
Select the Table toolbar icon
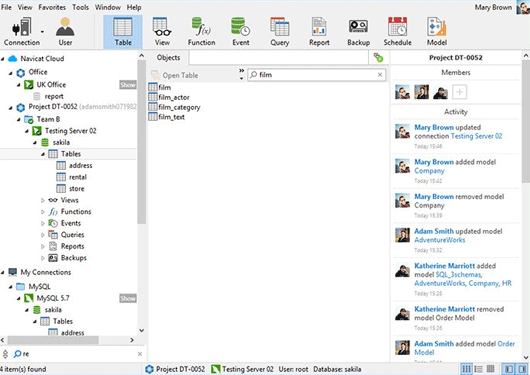pos(123,32)
